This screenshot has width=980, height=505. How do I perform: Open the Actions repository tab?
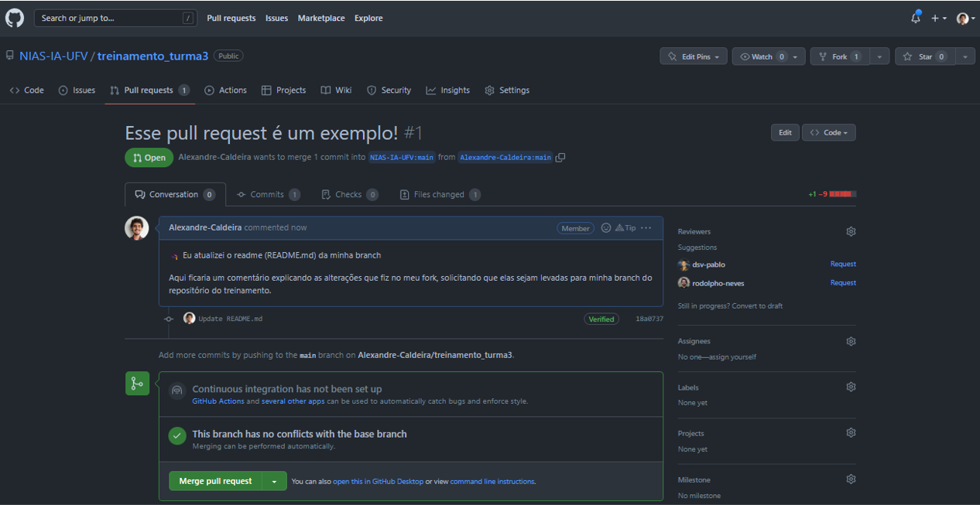point(225,90)
